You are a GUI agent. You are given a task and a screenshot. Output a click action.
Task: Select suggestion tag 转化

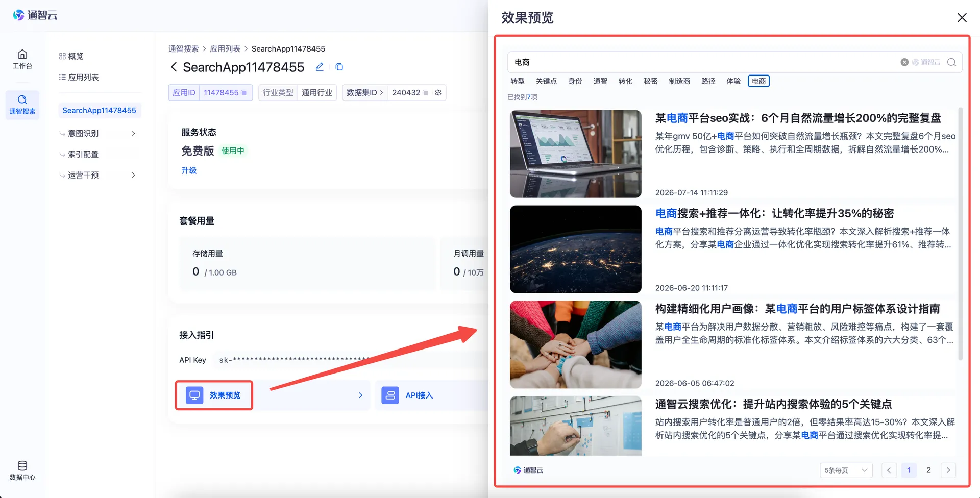pos(625,81)
